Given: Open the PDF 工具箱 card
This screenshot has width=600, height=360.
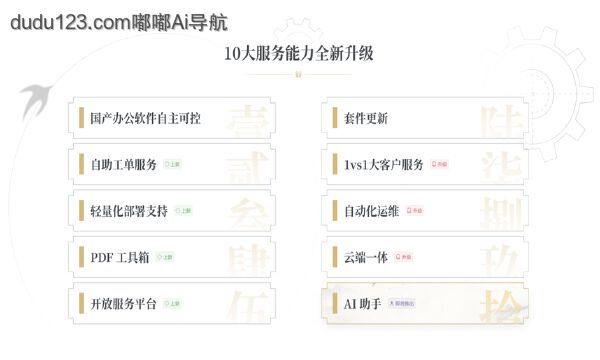Looking at the screenshot, I should pyautogui.click(x=172, y=257).
